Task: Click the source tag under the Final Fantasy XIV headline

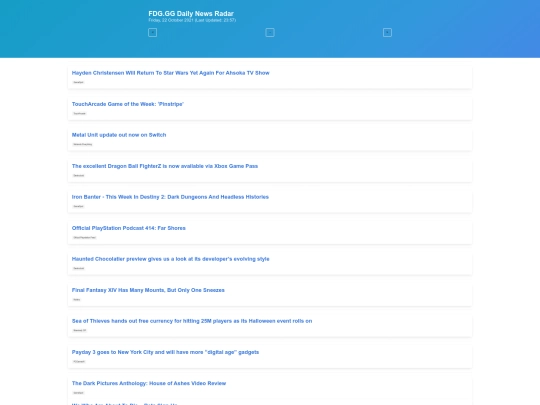Action: coord(76,299)
